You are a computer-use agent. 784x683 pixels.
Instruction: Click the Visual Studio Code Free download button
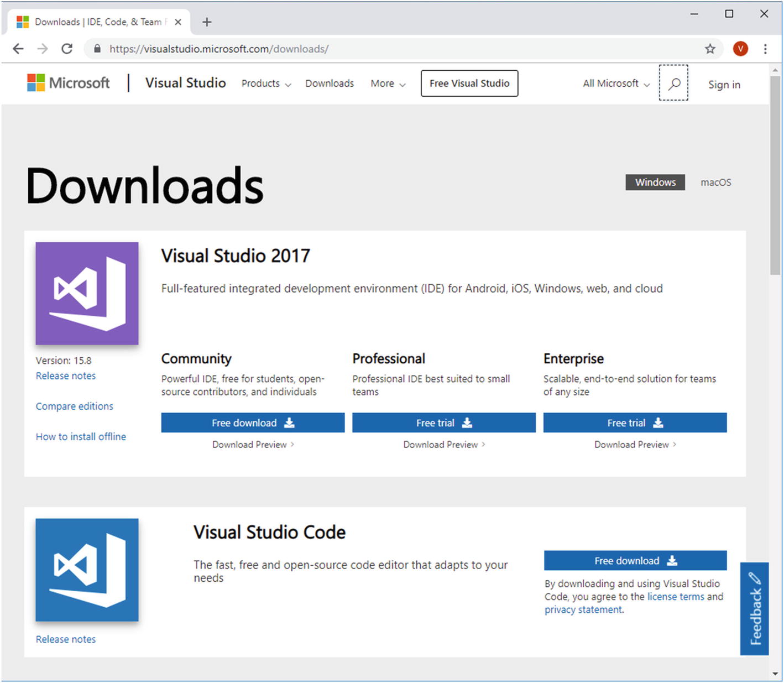tap(635, 561)
